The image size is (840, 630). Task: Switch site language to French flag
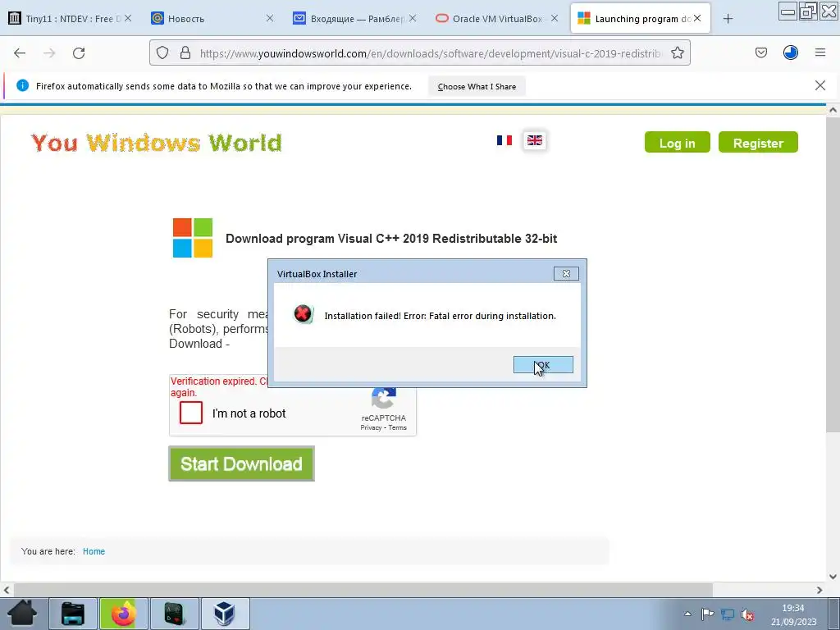[x=504, y=140]
